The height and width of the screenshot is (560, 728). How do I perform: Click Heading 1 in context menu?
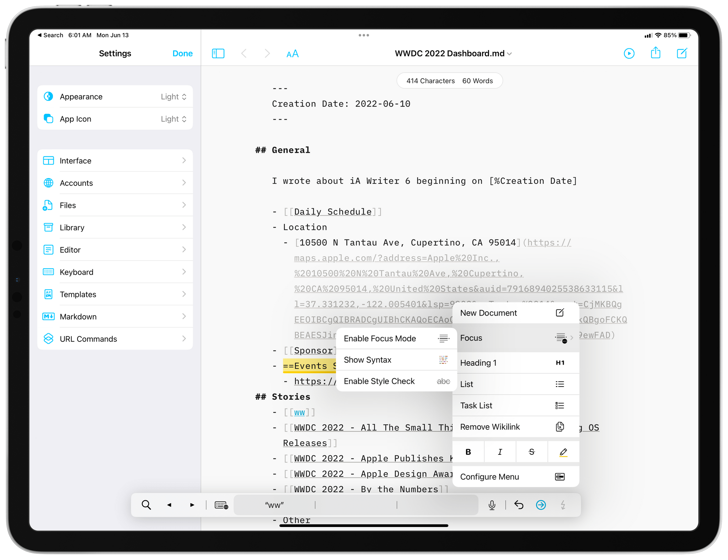coord(511,362)
